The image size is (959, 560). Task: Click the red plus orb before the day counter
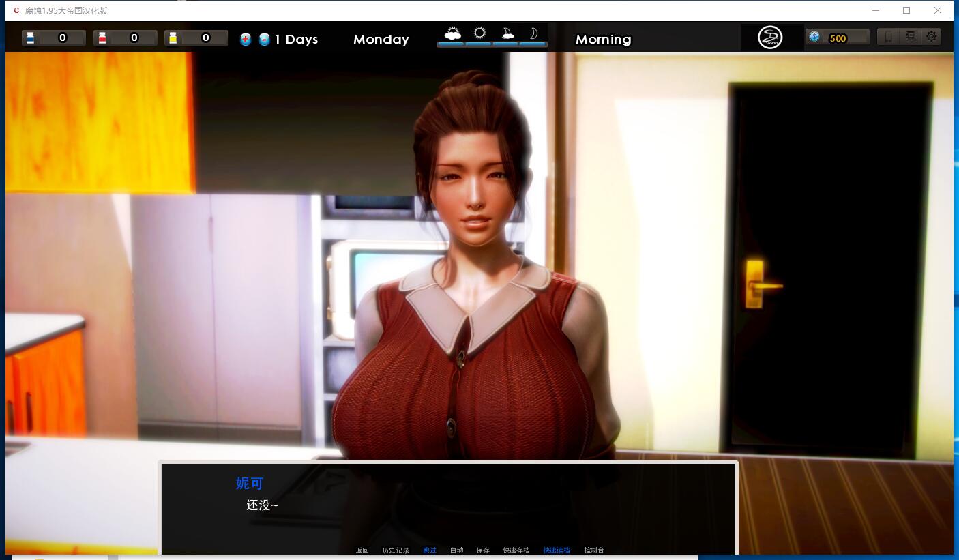pos(246,39)
